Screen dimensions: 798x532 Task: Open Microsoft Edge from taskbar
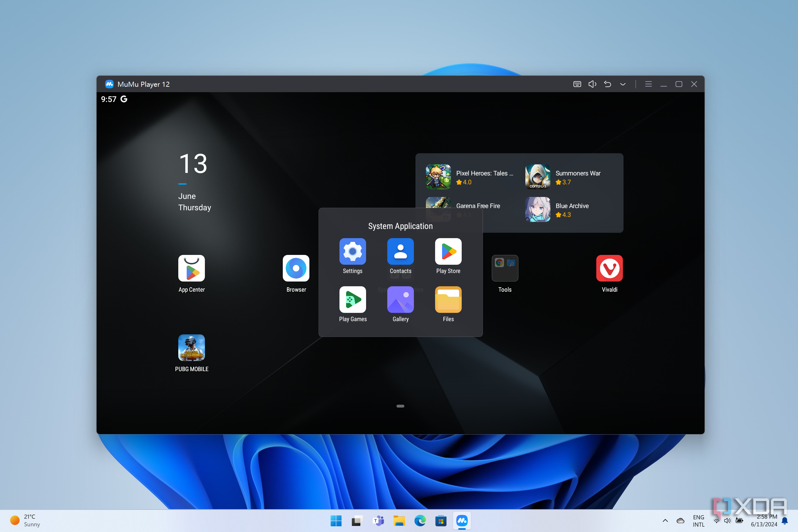420,521
